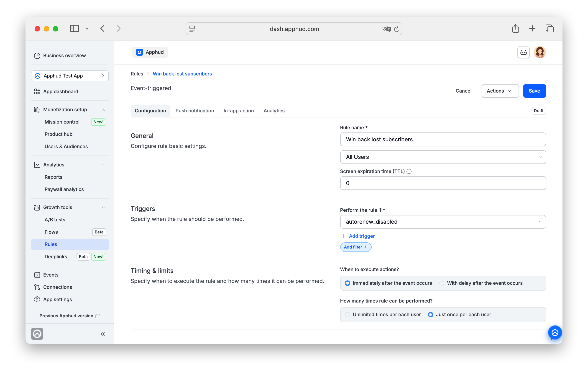This screenshot has height=378, width=588.
Task: Open A/B tests in sidebar
Action: point(55,220)
